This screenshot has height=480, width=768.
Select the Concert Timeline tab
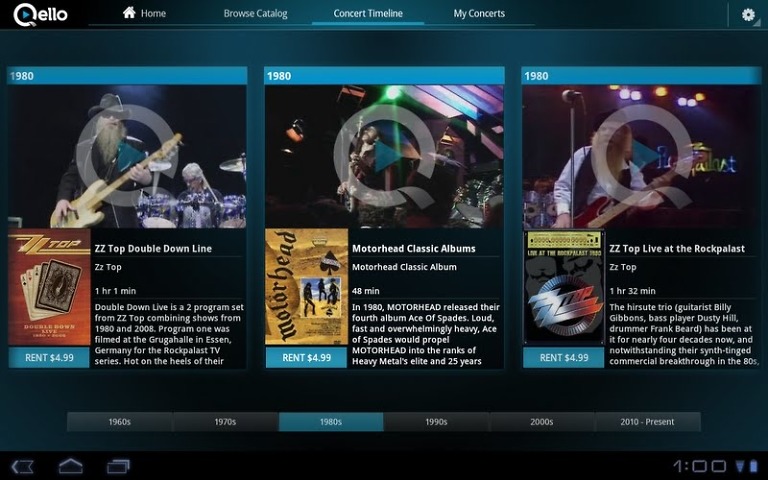pos(368,14)
